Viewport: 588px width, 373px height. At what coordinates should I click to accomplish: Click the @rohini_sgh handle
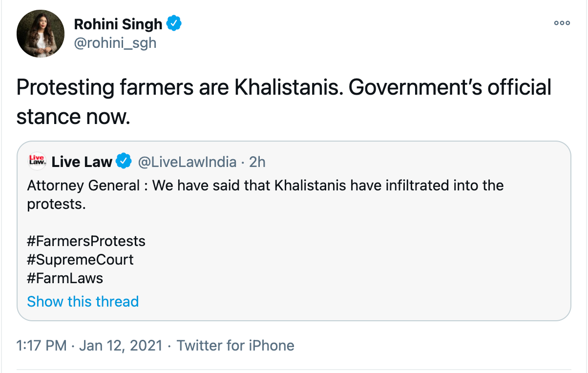pyautogui.click(x=115, y=42)
